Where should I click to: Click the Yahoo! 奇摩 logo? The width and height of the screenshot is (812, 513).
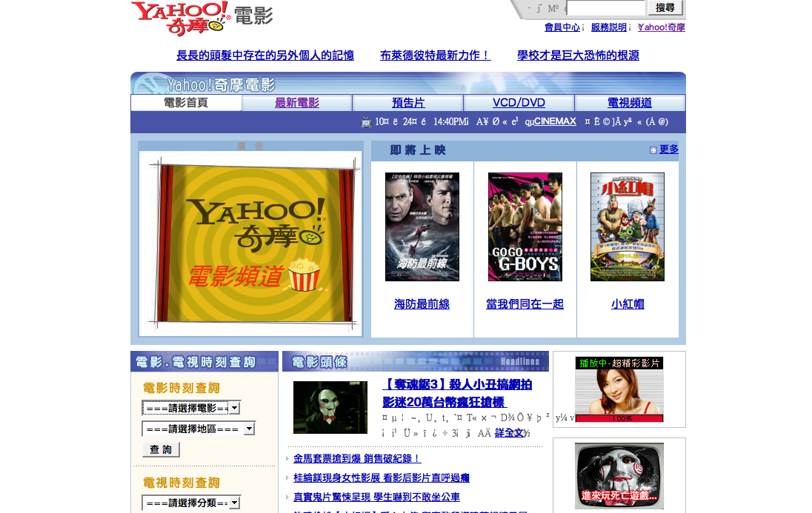pyautogui.click(x=180, y=19)
